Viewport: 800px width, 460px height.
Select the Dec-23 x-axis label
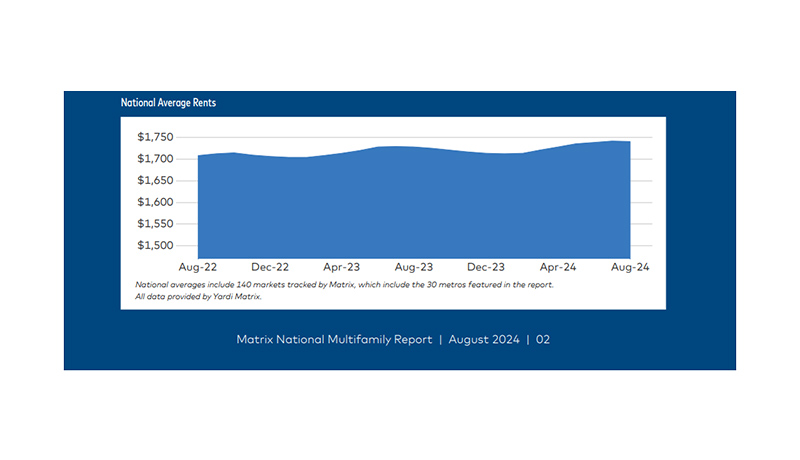(x=485, y=269)
